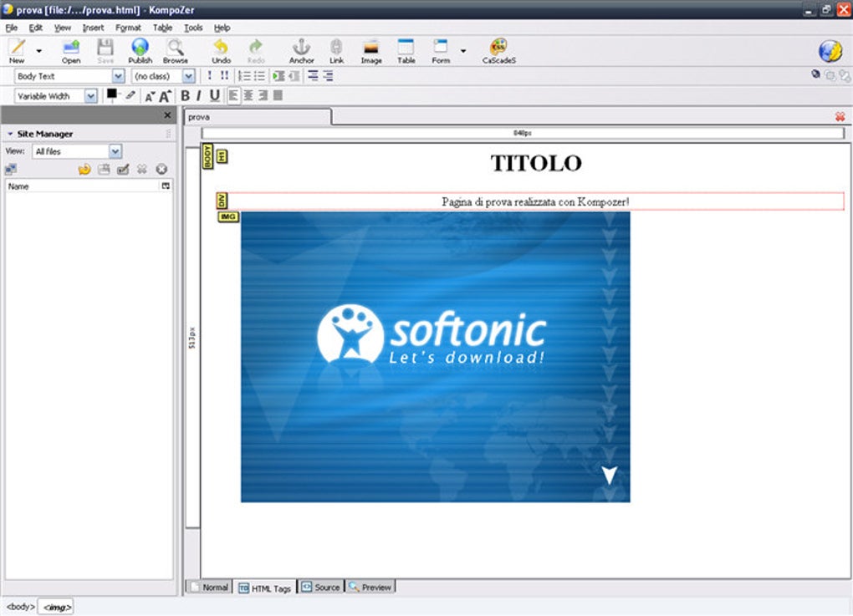Apply emphasis with single exclamation icon
This screenshot has height=616, width=853.
209,76
